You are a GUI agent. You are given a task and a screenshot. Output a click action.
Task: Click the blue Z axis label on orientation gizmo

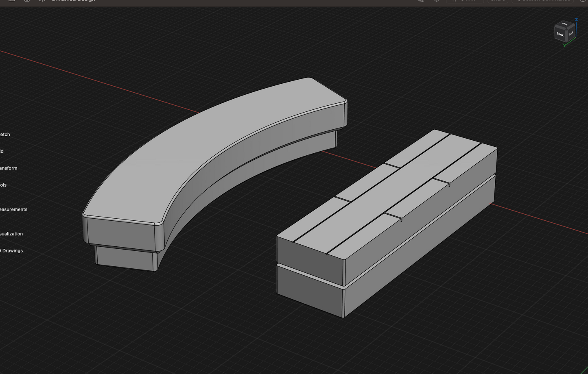coord(576,20)
